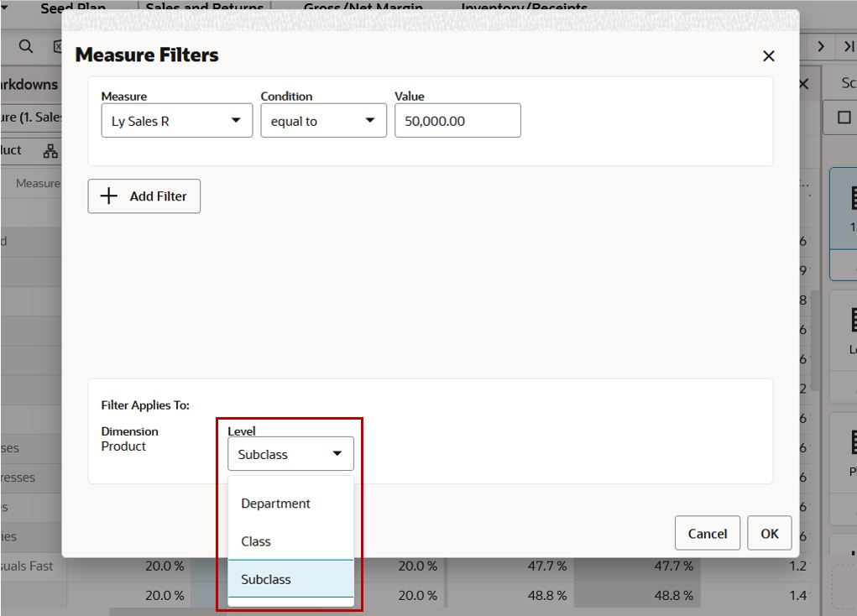
Task: Click into the Value field 50,000.00
Action: pos(457,120)
